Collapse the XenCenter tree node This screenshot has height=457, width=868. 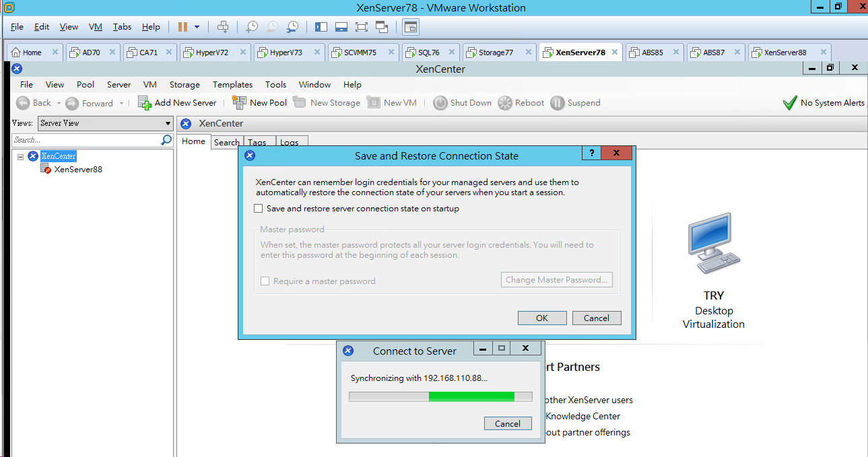click(20, 156)
